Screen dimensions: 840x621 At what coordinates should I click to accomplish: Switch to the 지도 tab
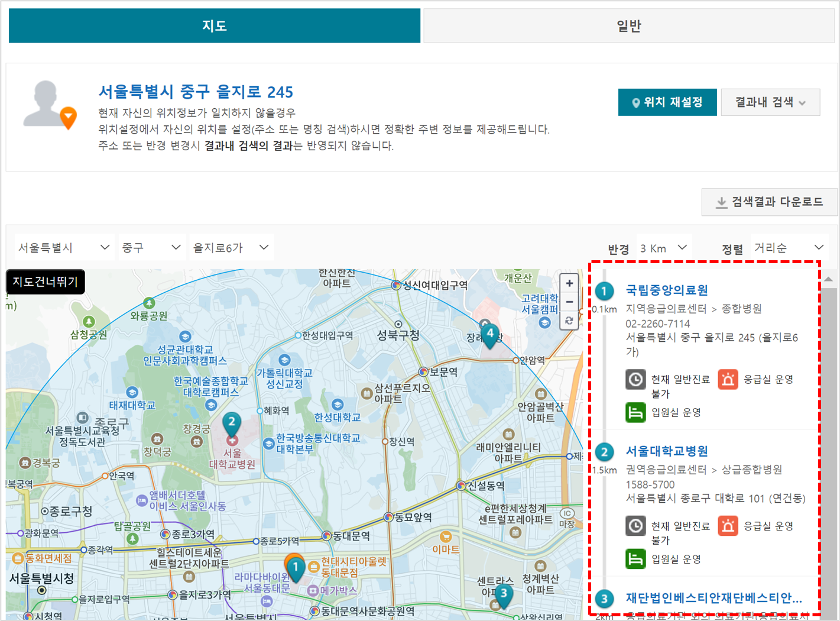(215, 25)
